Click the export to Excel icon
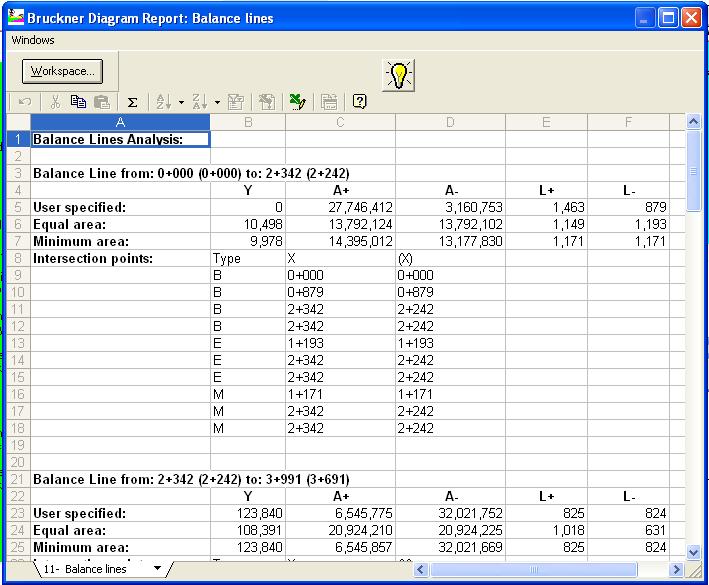 (298, 102)
